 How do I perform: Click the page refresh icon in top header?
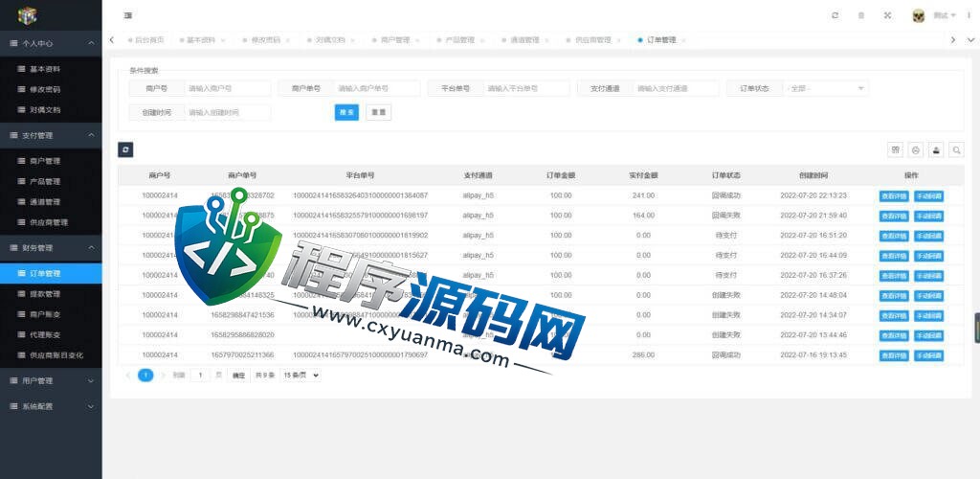click(x=835, y=15)
